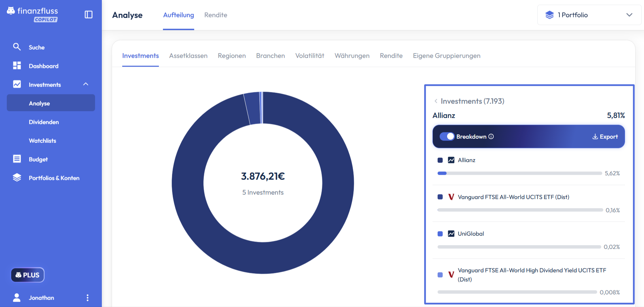Click the Export button
This screenshot has height=307, width=644.
[605, 137]
